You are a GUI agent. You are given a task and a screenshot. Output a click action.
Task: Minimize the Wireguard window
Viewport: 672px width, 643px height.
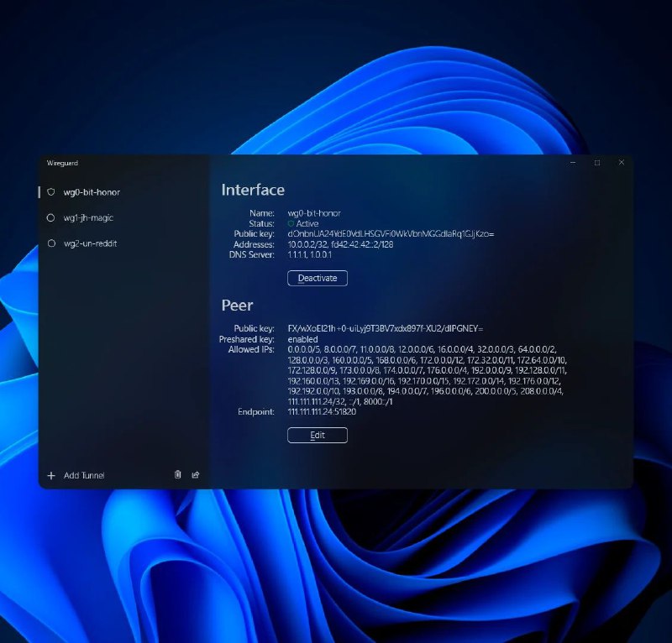point(573,163)
